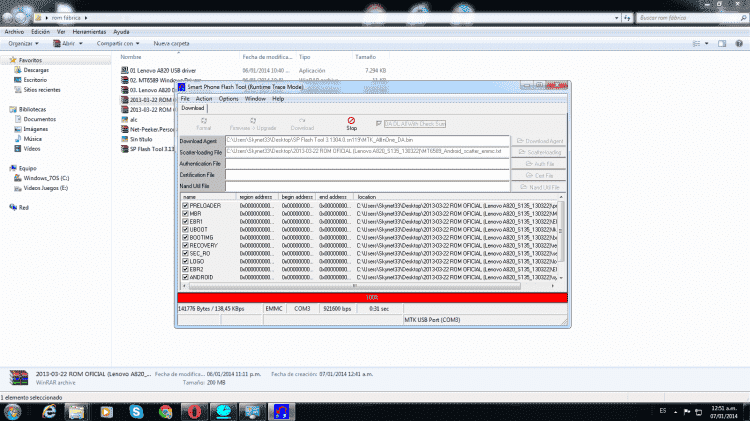Uncheck the LOGO partition checkbox

point(185,262)
